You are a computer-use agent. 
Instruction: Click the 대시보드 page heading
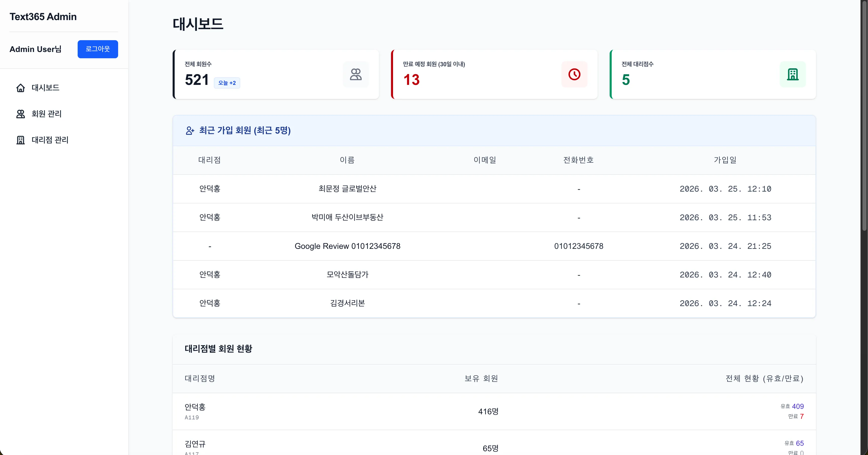(198, 24)
